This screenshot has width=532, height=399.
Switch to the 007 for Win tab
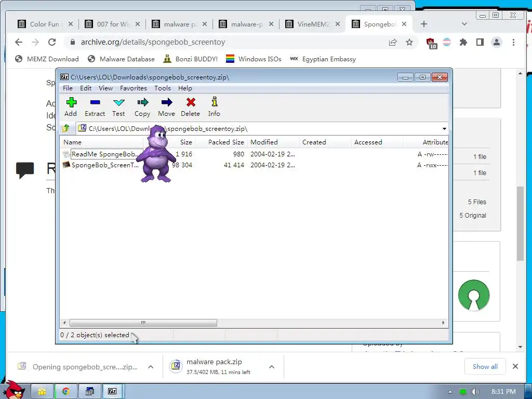click(112, 24)
